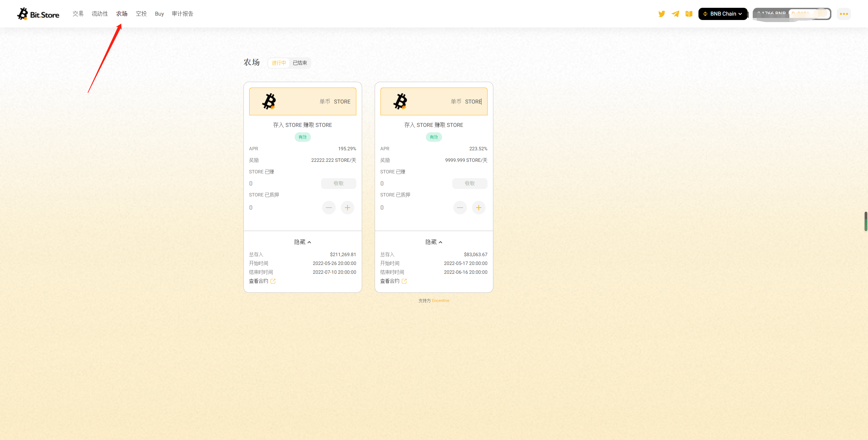The image size is (868, 440).
Task: Click the 195.29% APR value
Action: (x=347, y=149)
